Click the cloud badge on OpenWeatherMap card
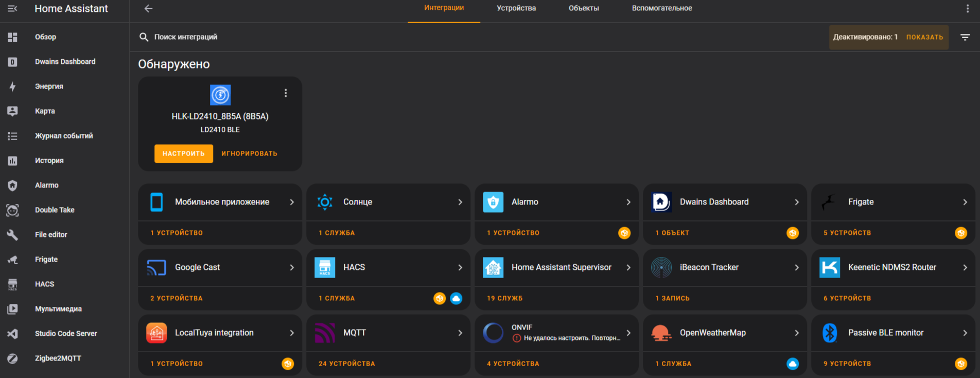980x378 pixels. pos(793,364)
